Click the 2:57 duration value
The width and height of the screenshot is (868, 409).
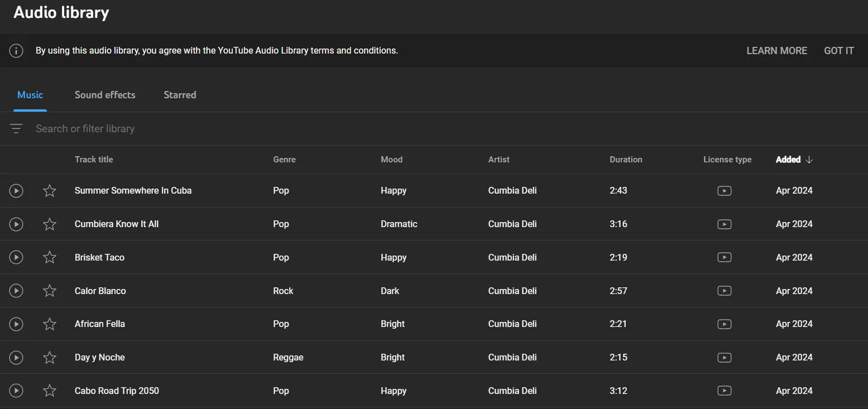click(618, 291)
